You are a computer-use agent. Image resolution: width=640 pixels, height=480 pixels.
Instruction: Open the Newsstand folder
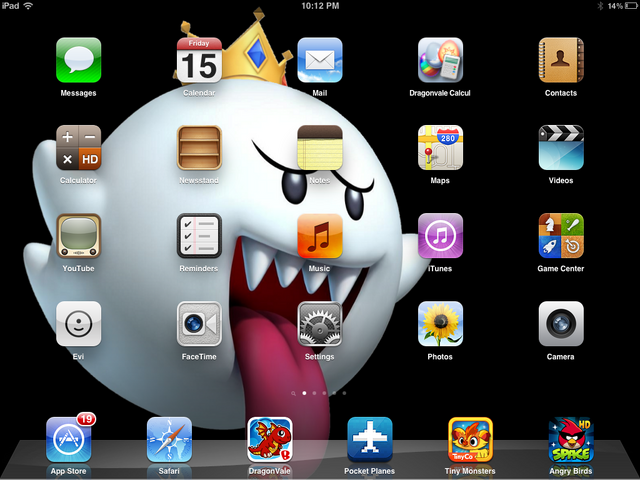199,148
